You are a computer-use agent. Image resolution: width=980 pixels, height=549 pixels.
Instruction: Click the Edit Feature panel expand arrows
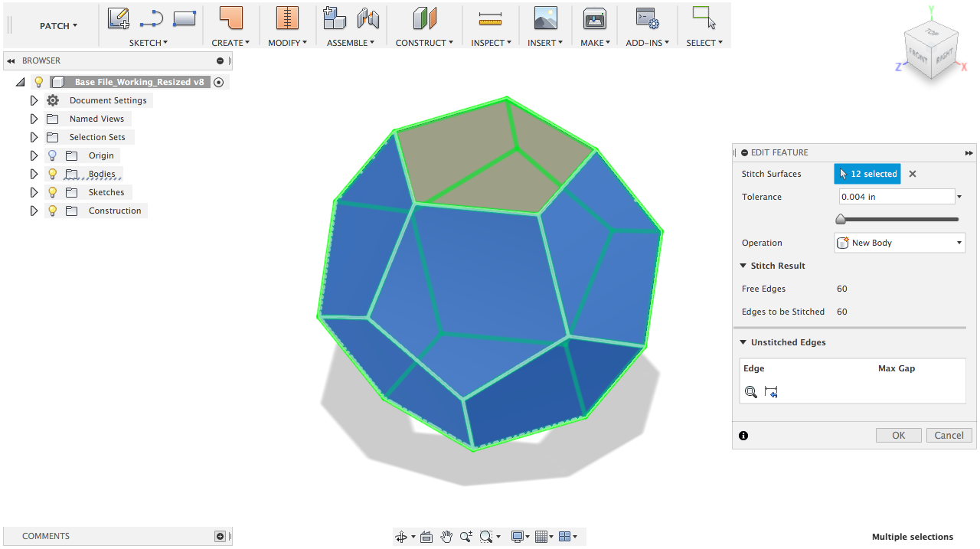[969, 153]
